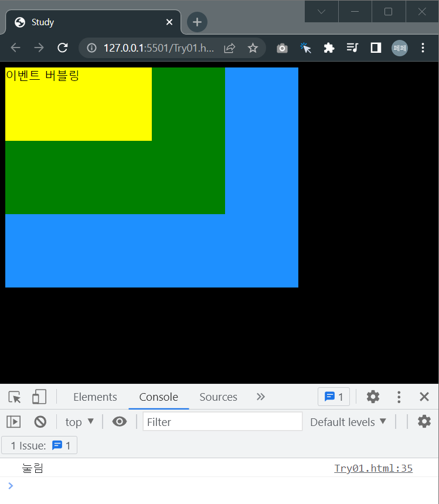Go forward using the forward arrow
This screenshot has height=504, width=439.
pos(39,48)
